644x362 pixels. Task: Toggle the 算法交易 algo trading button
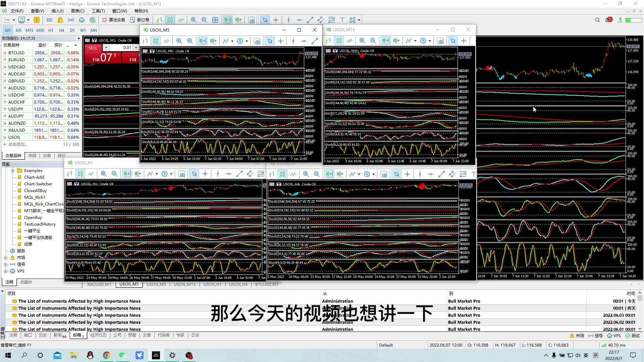pos(114,20)
